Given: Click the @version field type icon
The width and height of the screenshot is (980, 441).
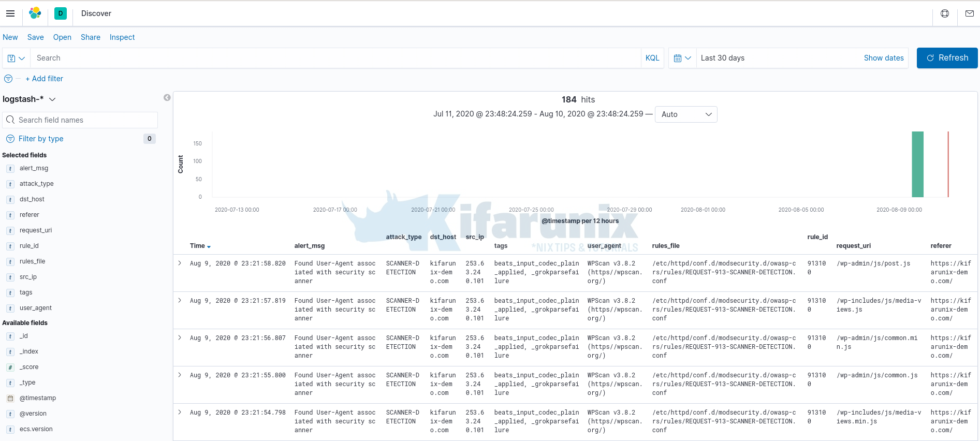Looking at the screenshot, I should point(10,414).
